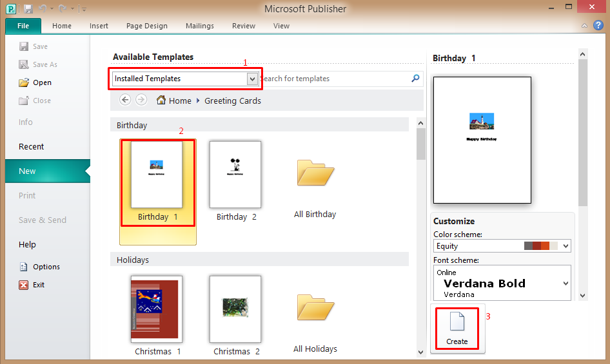Open the All Holidays folder
Screen dimensions: 610x364
click(315, 308)
